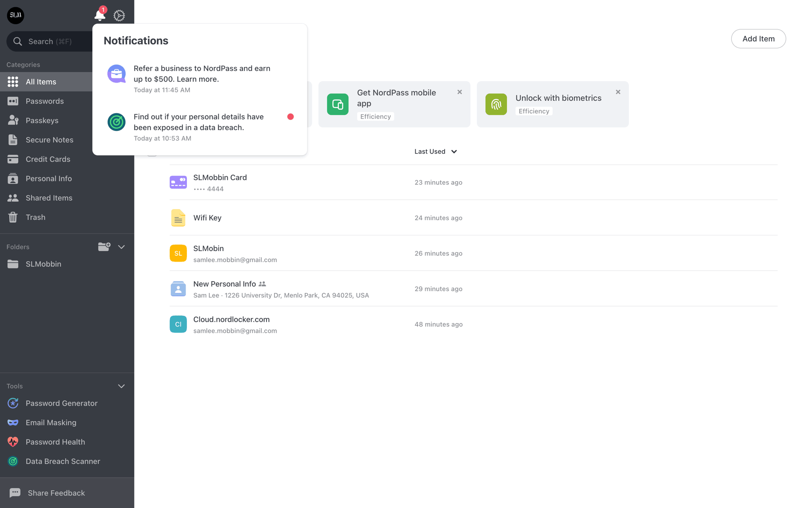Open the SLMobbin Card entry
812x508 pixels.
coord(473,182)
